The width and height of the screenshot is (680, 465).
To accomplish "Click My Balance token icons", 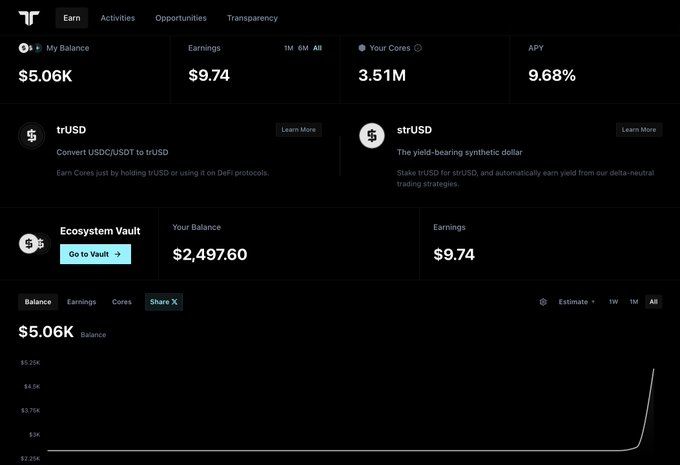I will click(29, 48).
